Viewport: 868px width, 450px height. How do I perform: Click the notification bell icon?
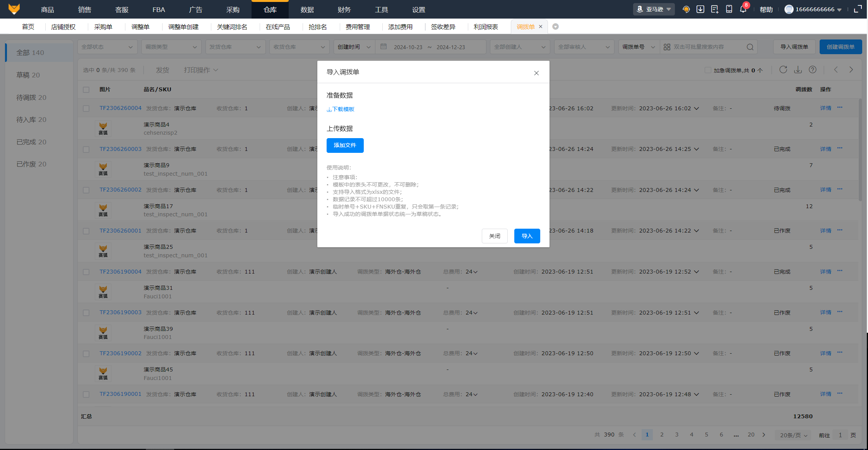pos(743,9)
